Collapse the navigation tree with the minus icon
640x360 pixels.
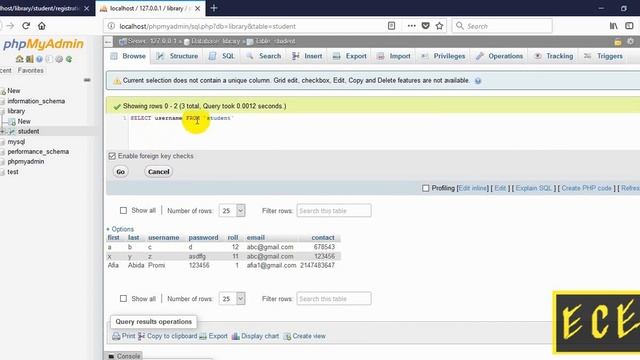(87, 80)
